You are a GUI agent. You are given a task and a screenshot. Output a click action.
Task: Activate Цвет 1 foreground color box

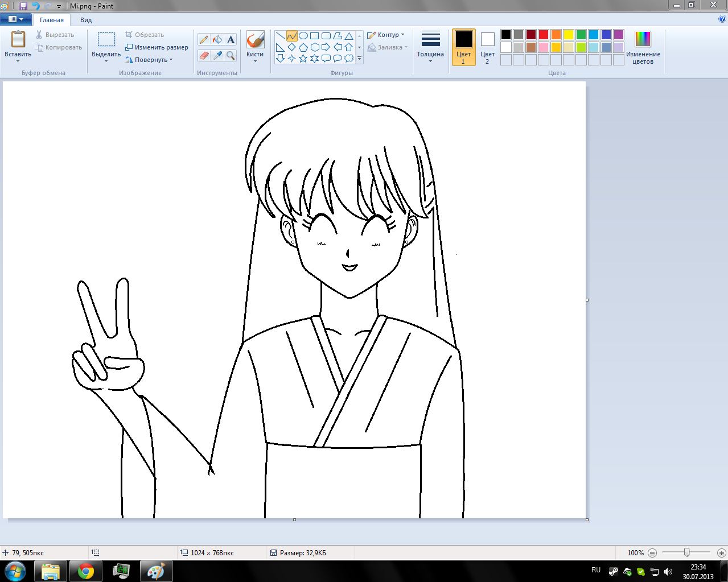click(464, 47)
